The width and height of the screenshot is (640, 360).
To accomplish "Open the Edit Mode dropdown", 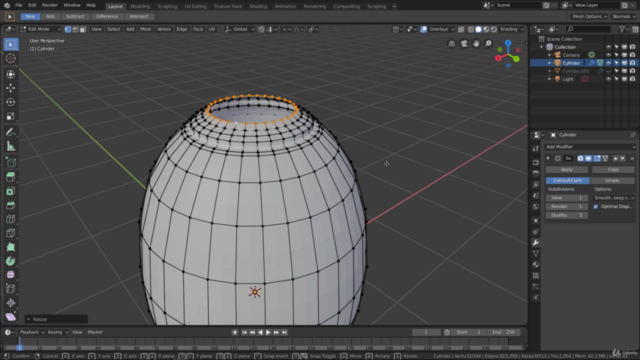I will (41, 29).
